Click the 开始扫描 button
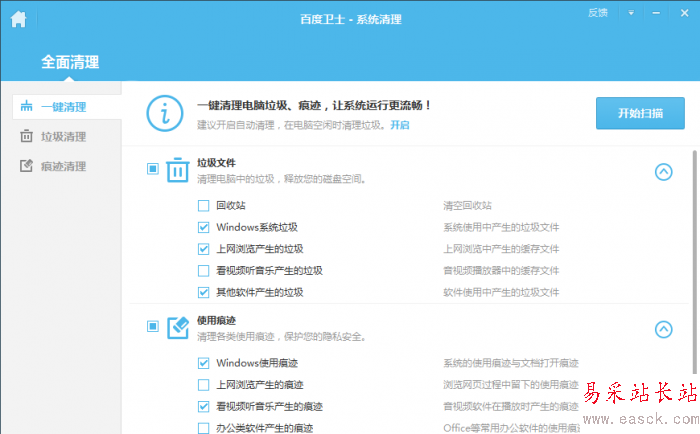The width and height of the screenshot is (700, 434). click(640, 113)
